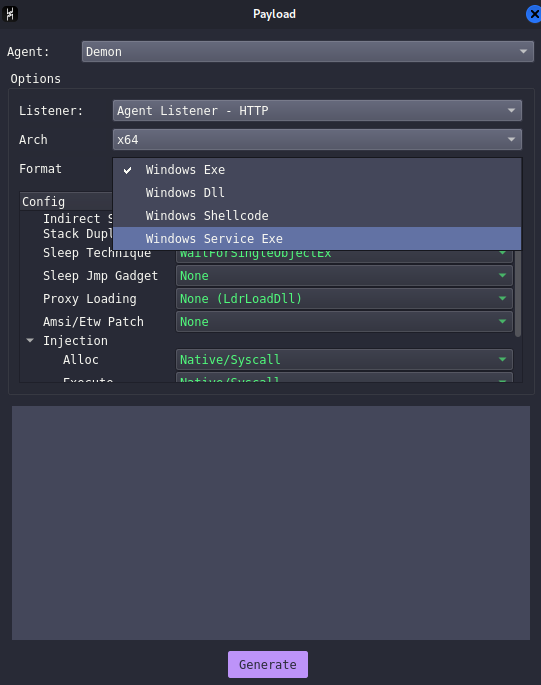Open the Arch dropdown showing x64
Screen dimensions: 541x685
click(x=317, y=139)
